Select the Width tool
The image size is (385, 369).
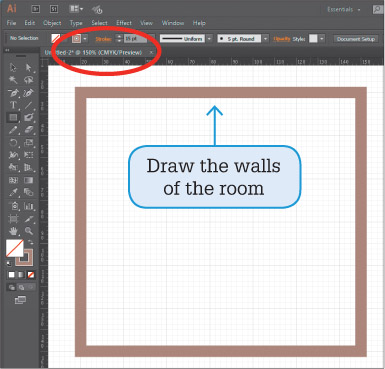[13, 155]
